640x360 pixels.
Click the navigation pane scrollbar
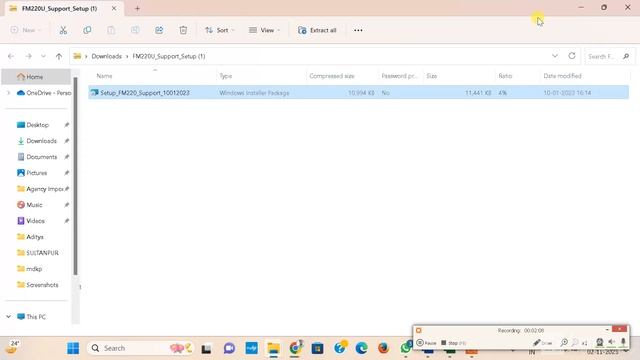76,176
